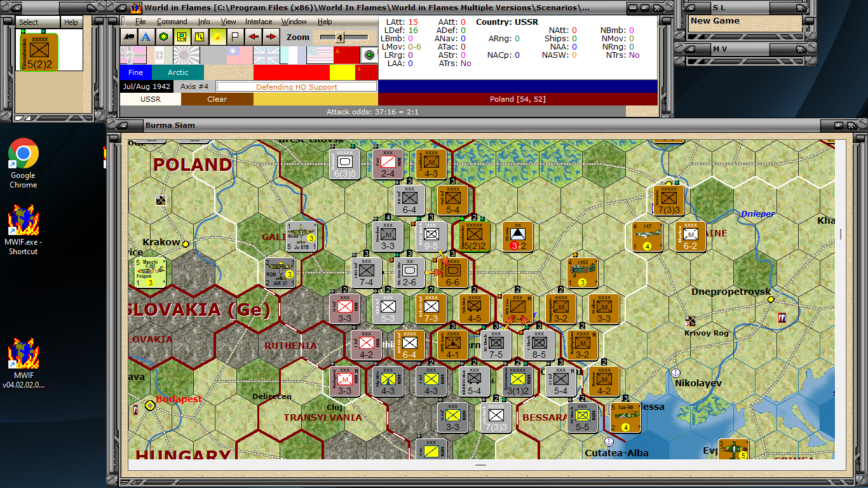Select the red USSR flag in flag row
The width and height of the screenshot is (868, 488).
[346, 55]
